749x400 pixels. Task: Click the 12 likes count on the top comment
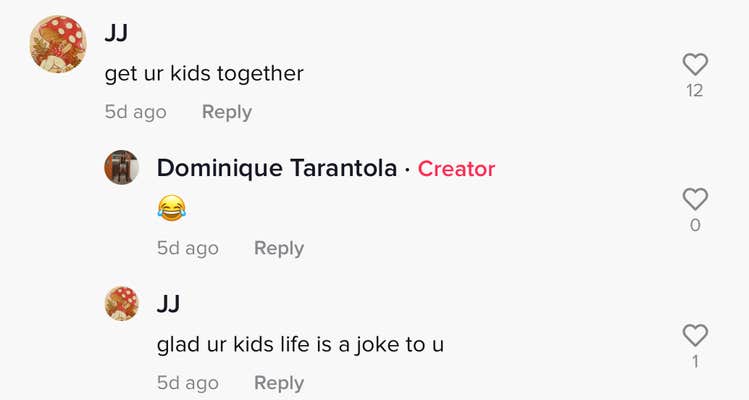[x=694, y=91]
